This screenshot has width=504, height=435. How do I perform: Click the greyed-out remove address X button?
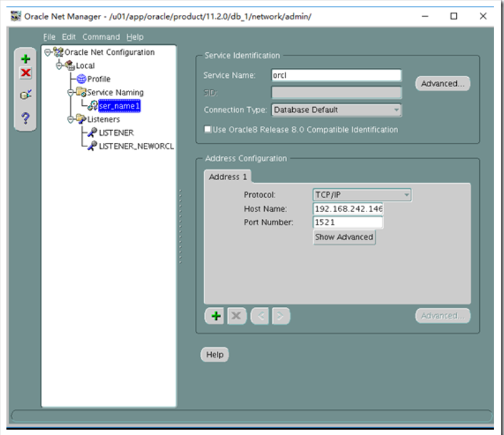[x=237, y=316]
